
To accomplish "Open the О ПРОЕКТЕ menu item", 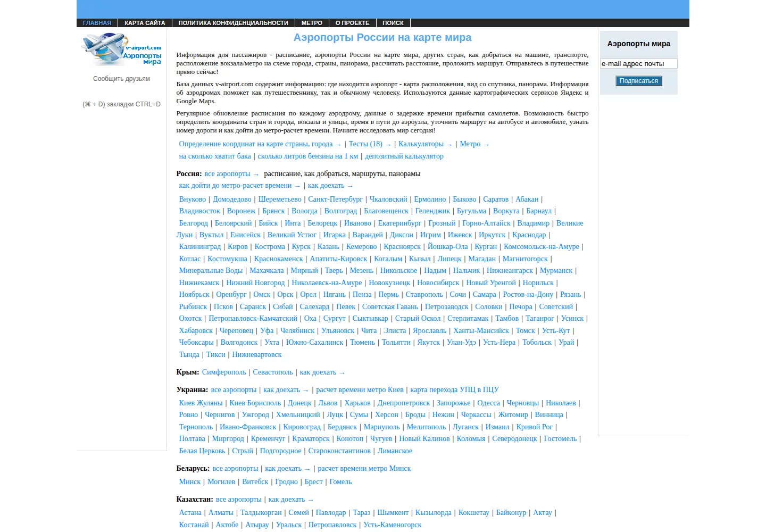I will pyautogui.click(x=352, y=23).
